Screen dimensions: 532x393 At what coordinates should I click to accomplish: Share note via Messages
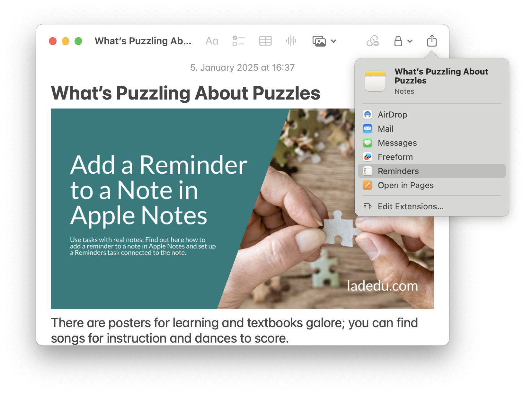click(432, 143)
